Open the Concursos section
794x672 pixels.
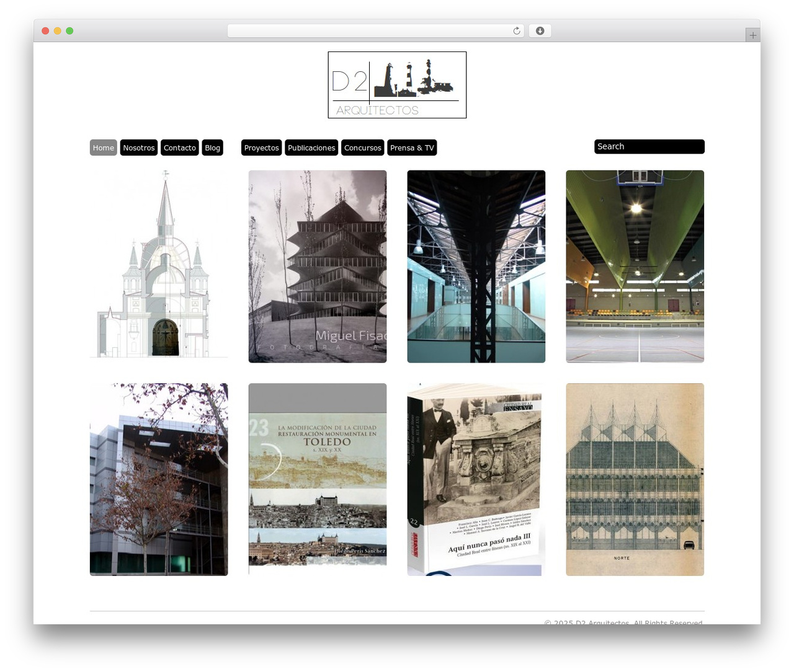363,148
